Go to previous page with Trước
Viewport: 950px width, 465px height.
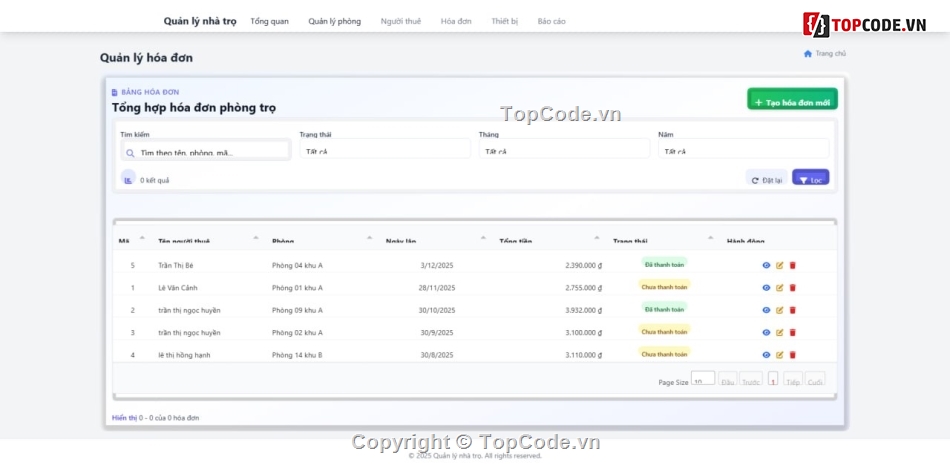tap(751, 380)
